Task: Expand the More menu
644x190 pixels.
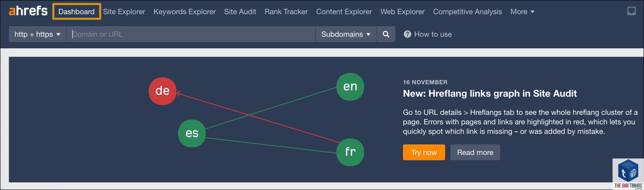Action: coord(522,12)
